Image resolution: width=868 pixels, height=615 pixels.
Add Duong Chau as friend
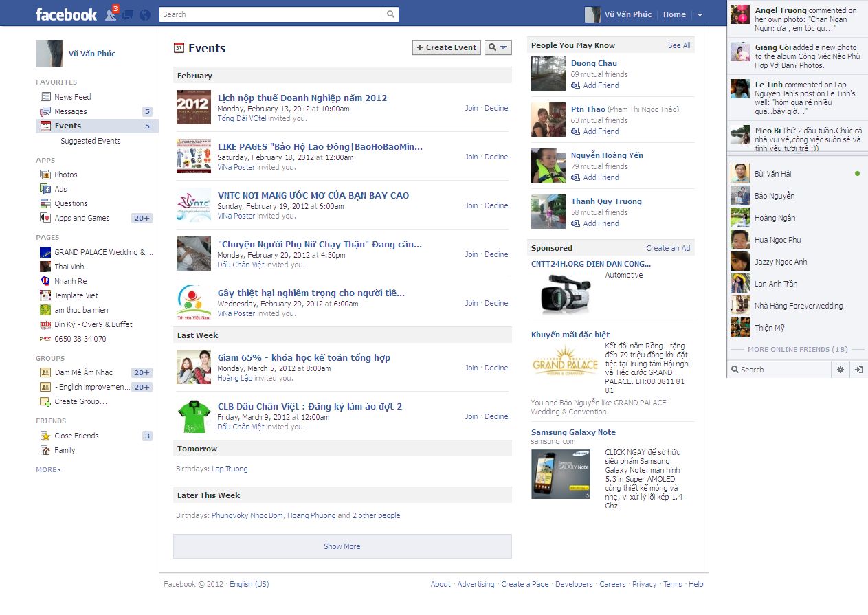tap(595, 85)
